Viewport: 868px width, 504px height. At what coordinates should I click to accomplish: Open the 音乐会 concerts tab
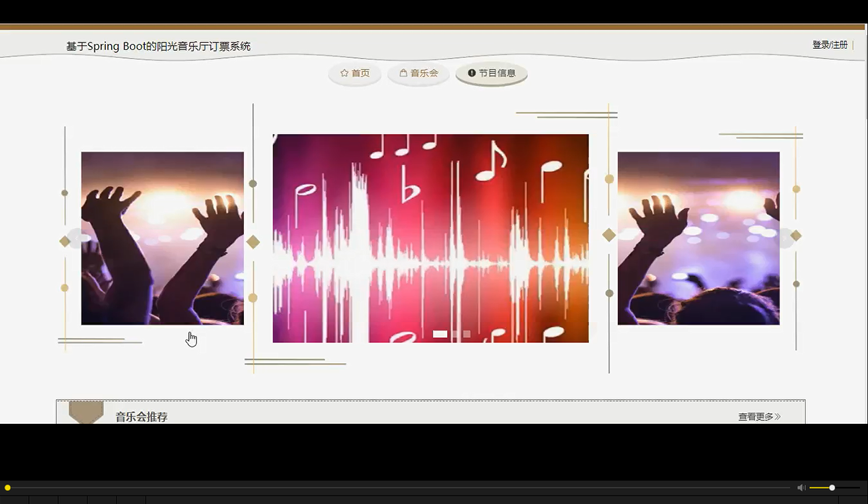pyautogui.click(x=419, y=73)
